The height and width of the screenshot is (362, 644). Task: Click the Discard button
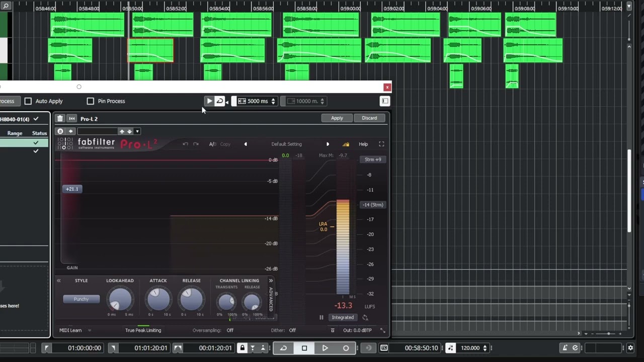[369, 118]
